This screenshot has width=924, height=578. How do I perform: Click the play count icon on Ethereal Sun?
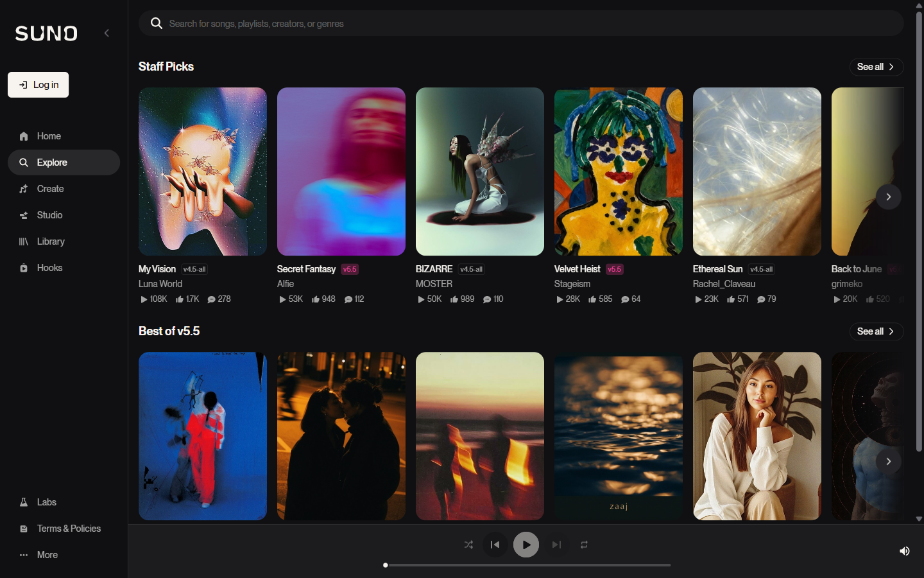[698, 299]
